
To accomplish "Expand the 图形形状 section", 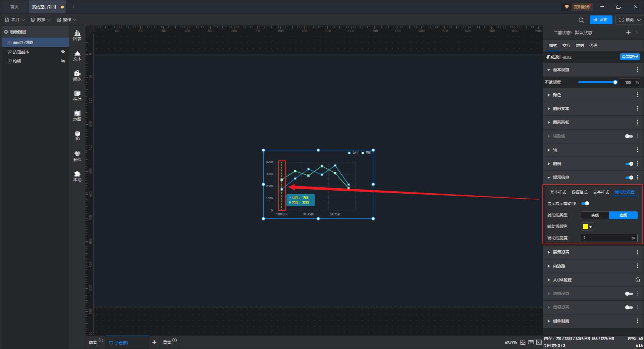I will tap(549, 122).
